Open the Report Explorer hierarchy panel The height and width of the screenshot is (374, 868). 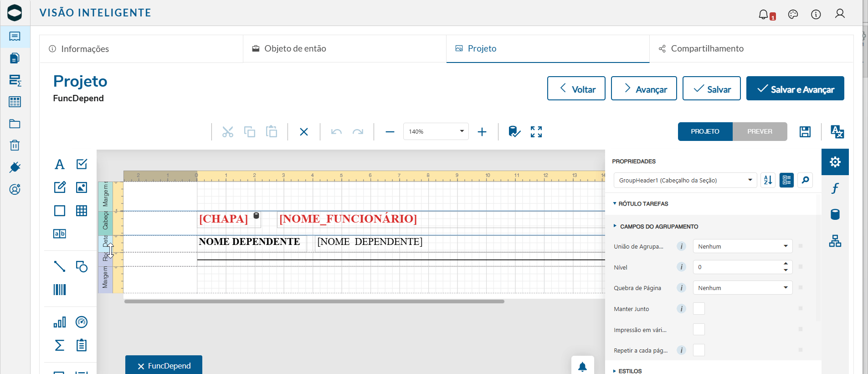(x=835, y=241)
